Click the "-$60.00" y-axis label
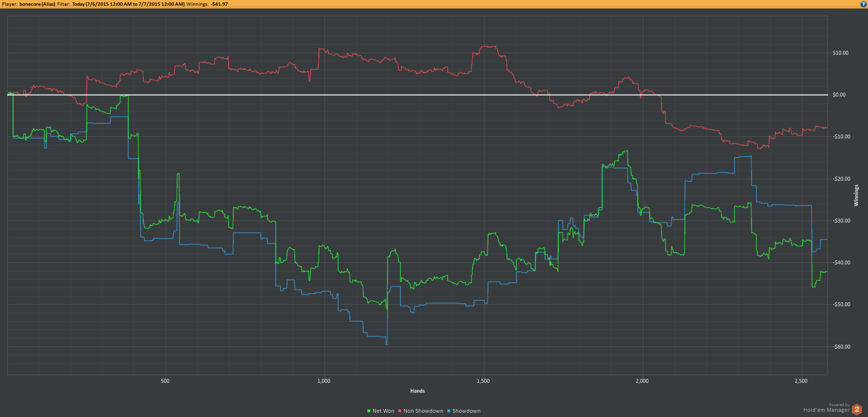 pyautogui.click(x=841, y=347)
